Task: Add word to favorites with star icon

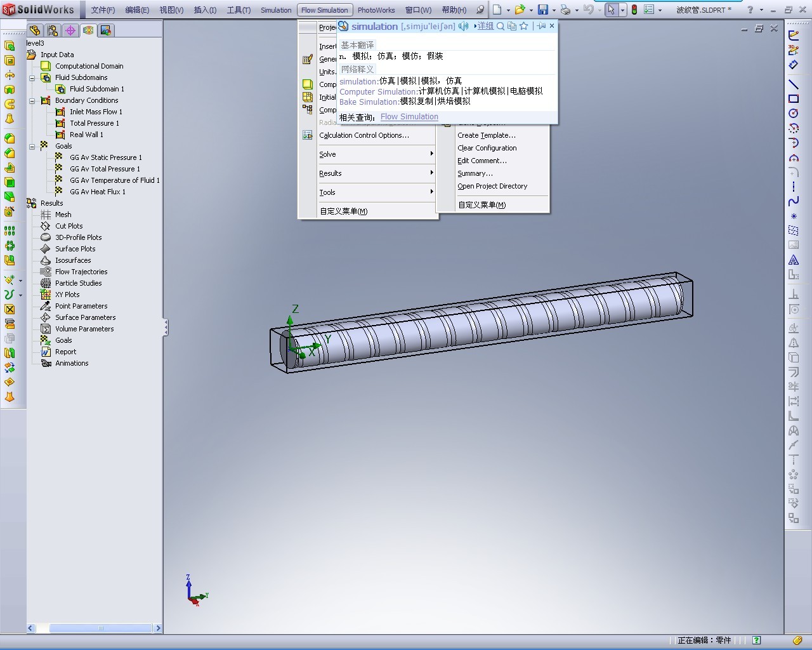Action: (x=524, y=26)
